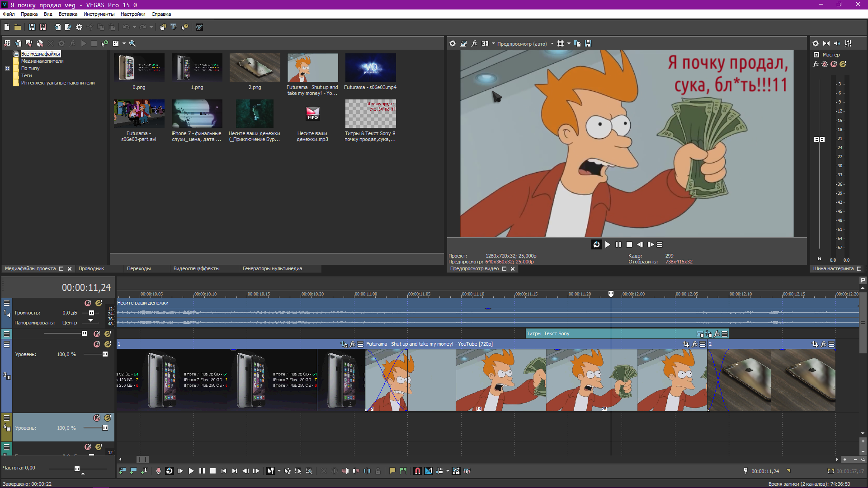The height and width of the screenshot is (488, 868).
Task: Insert a region with the green marker icon
Action: [403, 471]
